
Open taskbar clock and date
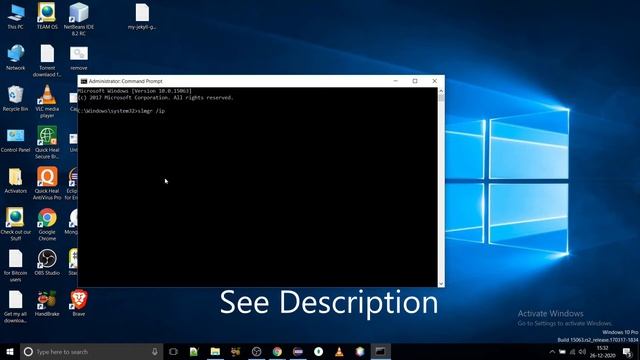click(x=602, y=352)
